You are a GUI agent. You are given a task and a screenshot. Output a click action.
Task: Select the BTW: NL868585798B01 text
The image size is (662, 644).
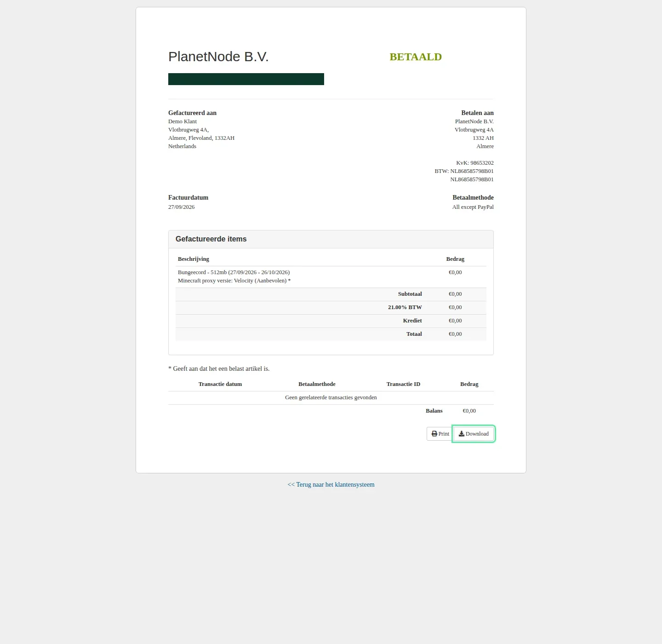(x=464, y=171)
